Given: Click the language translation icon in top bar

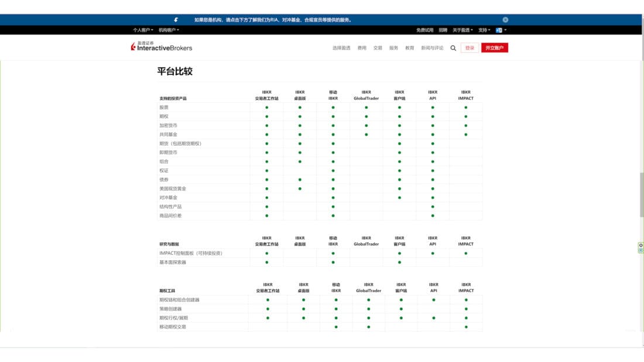Looking at the screenshot, I should 499,30.
